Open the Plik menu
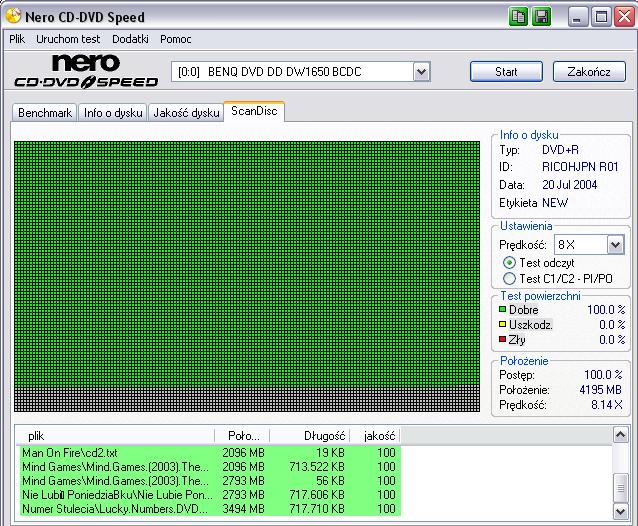The height and width of the screenshot is (526, 638). click(17, 39)
